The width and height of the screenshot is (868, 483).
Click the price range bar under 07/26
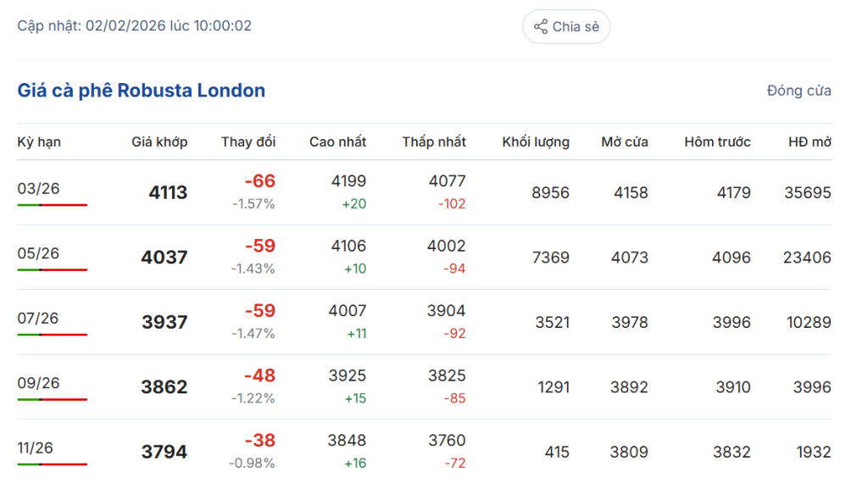point(53,335)
